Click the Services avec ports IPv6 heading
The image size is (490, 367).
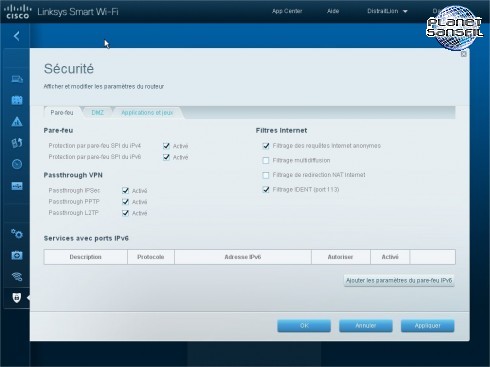click(x=86, y=238)
